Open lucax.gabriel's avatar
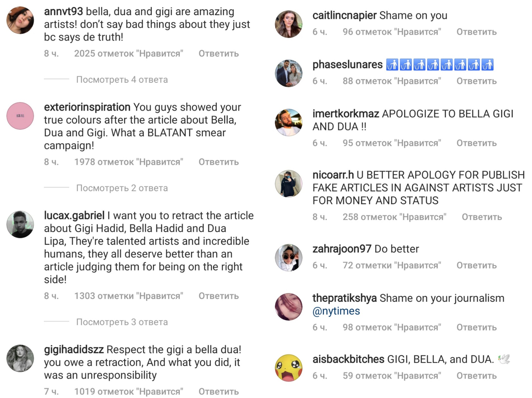 coord(20,224)
